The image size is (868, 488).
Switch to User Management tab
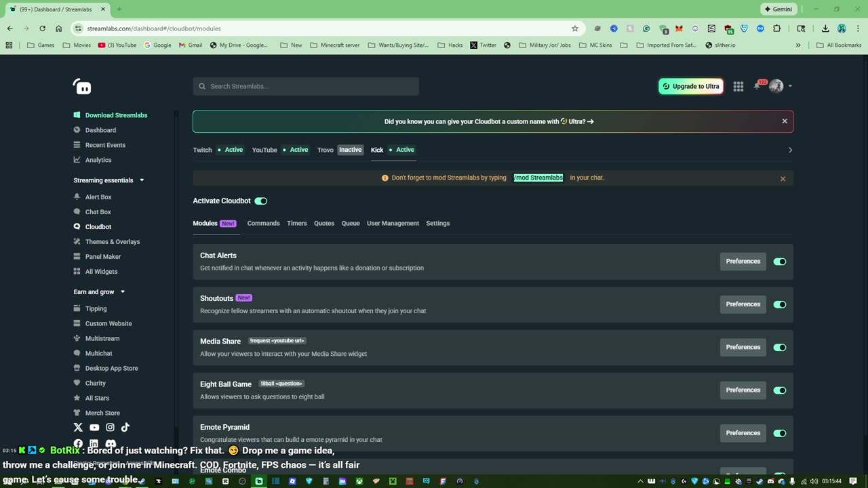[x=393, y=224]
